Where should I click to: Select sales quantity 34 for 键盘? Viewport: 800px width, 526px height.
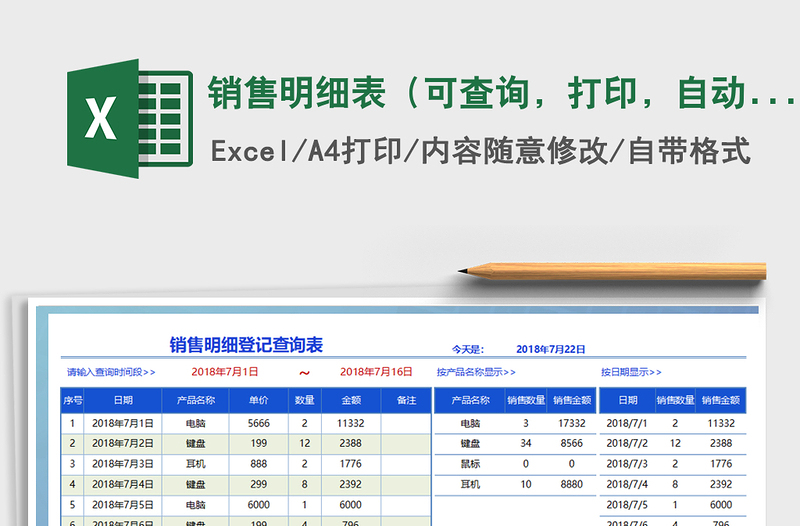(526, 443)
